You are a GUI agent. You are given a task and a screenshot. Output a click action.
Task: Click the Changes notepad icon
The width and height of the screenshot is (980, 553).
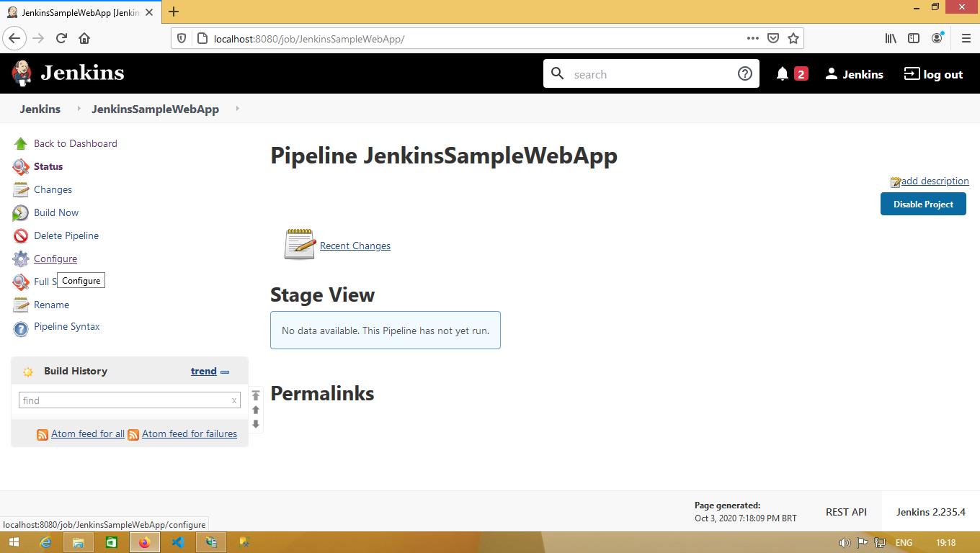21,190
